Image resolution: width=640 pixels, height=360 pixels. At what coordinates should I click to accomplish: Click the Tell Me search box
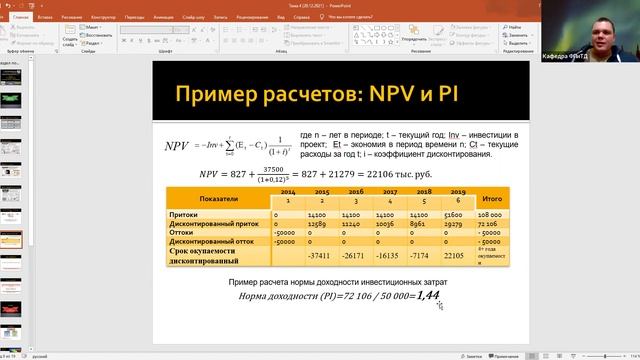351,17
